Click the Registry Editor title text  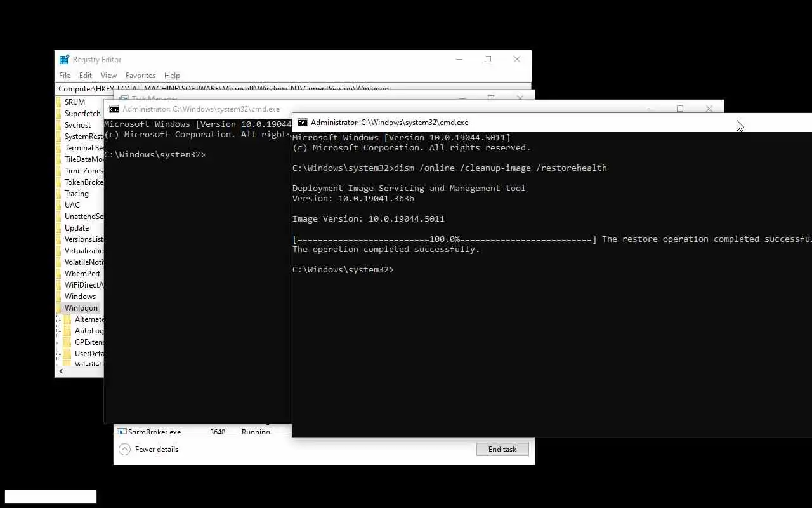pos(97,60)
